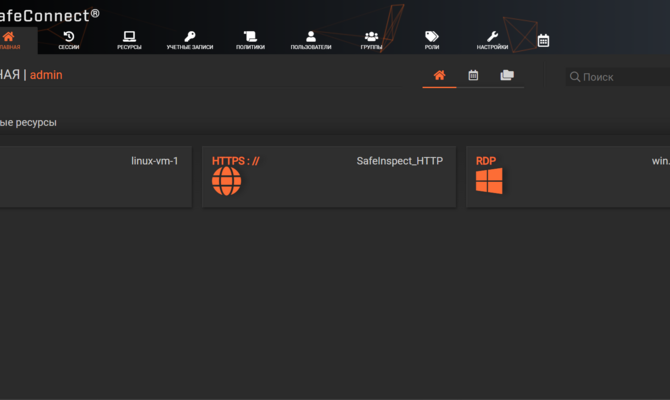Click the HTTPS:// protocol label
The width and height of the screenshot is (670, 400).
pyautogui.click(x=235, y=161)
